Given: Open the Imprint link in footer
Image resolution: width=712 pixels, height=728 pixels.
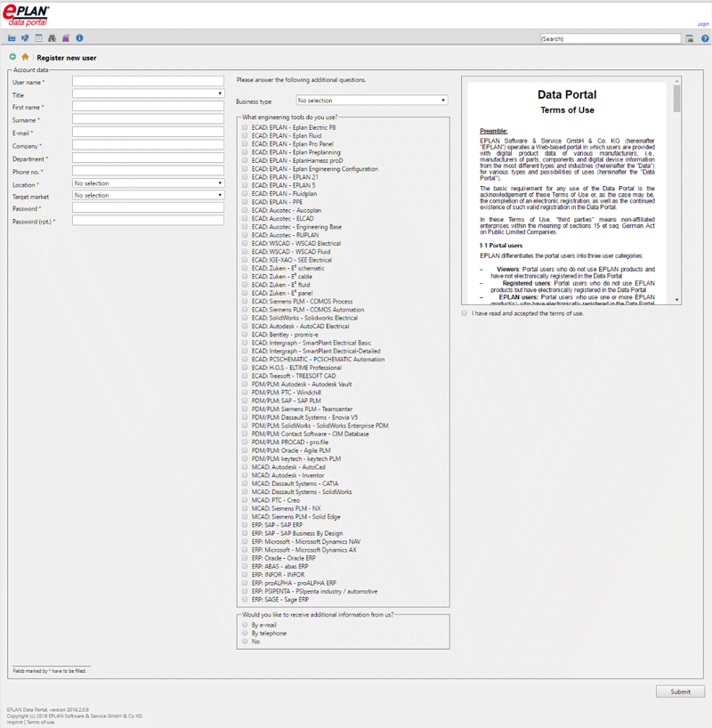Looking at the screenshot, I should pos(15,723).
